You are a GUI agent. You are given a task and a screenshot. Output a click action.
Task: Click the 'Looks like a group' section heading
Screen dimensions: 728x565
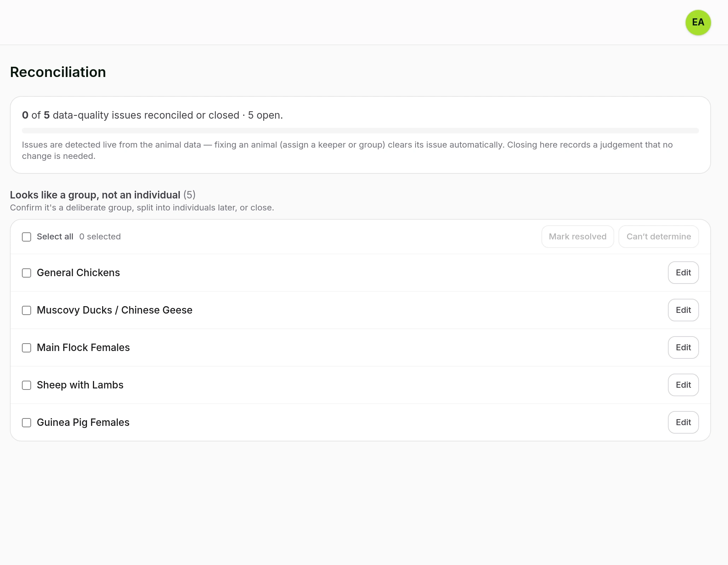click(102, 195)
